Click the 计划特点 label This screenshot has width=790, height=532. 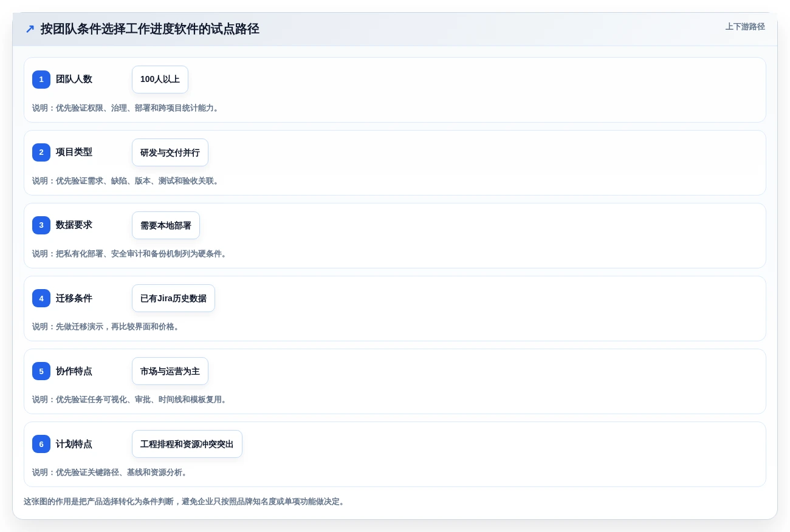pyautogui.click(x=74, y=444)
